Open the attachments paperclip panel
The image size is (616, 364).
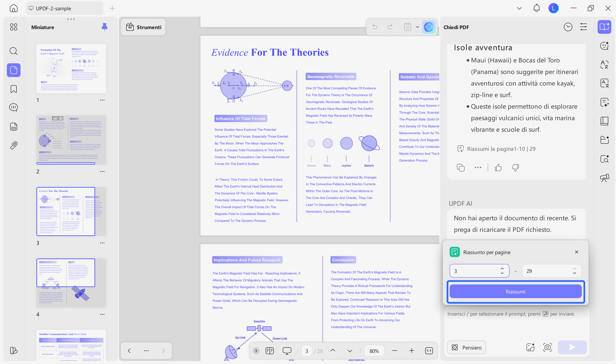[x=13, y=145]
